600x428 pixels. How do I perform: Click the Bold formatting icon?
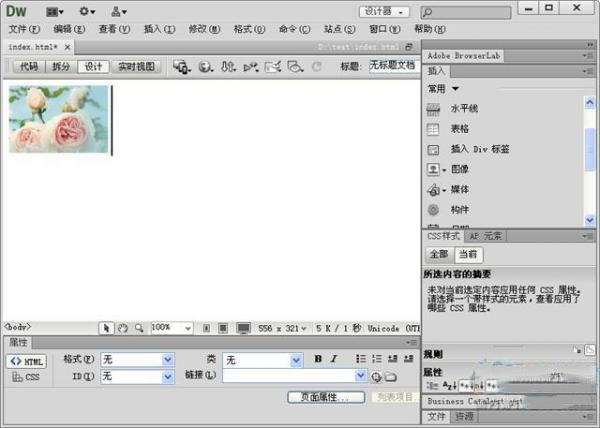click(318, 359)
